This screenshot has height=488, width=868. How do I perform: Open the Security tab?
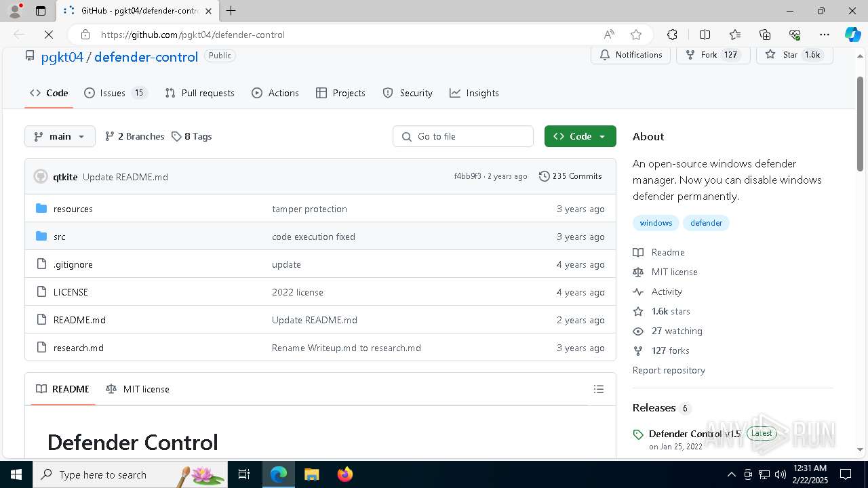[408, 93]
